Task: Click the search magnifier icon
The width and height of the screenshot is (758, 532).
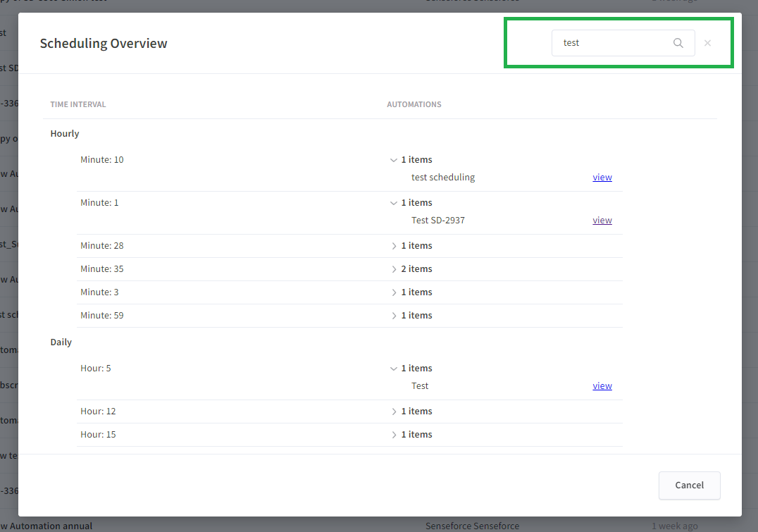Action: point(678,43)
